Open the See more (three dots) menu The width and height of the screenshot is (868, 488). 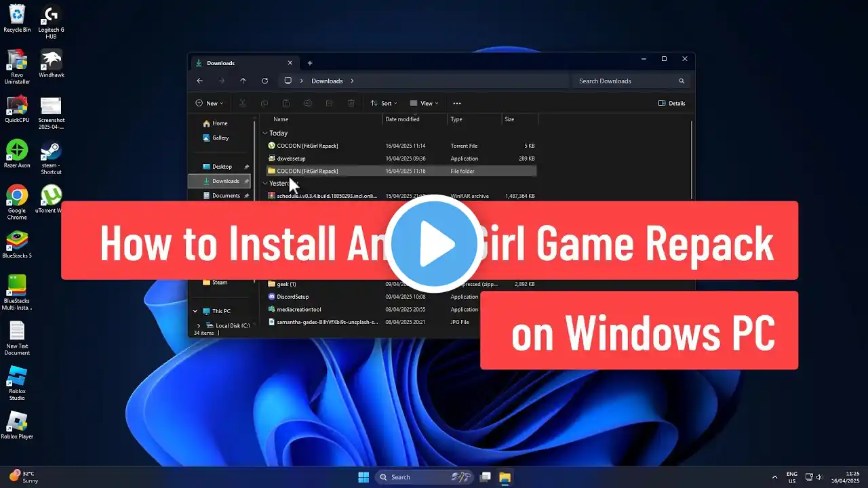coord(457,103)
